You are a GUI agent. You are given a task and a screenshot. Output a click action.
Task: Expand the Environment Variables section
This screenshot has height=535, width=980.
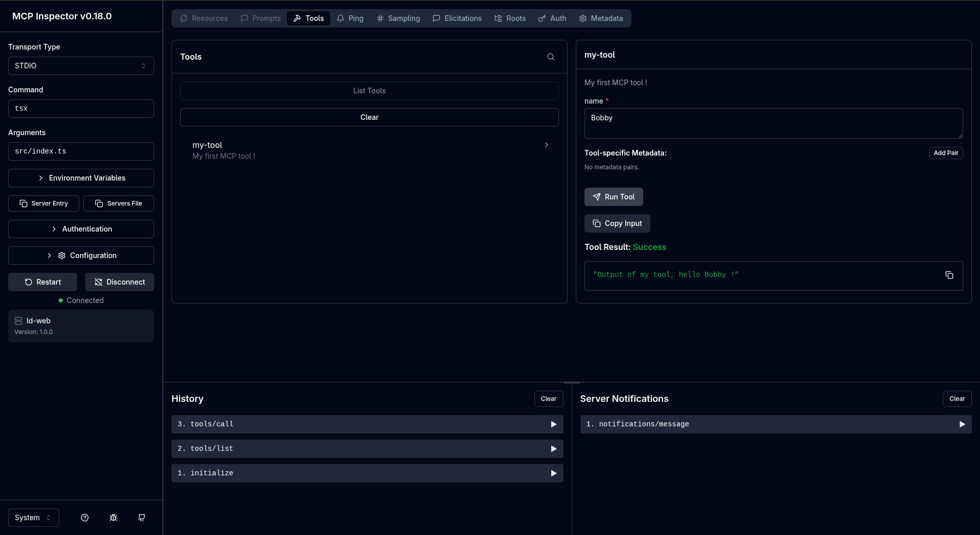[x=81, y=178]
